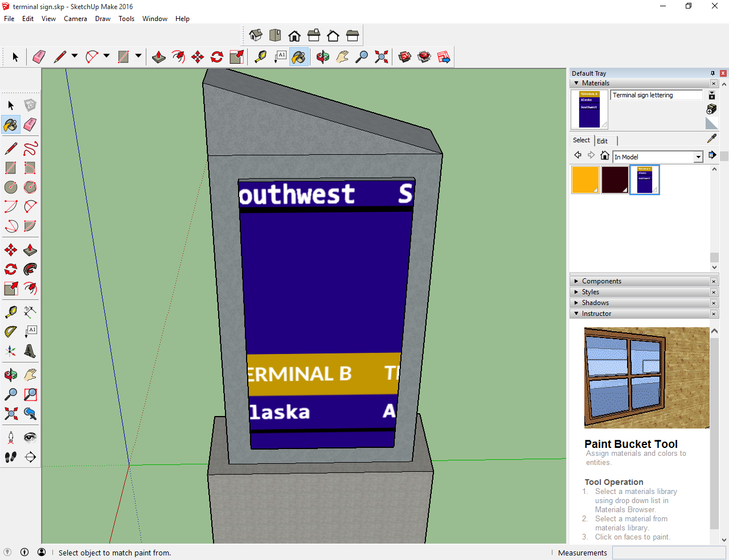Open the In Model library dropdown
The width and height of the screenshot is (729, 560).
pyautogui.click(x=698, y=157)
